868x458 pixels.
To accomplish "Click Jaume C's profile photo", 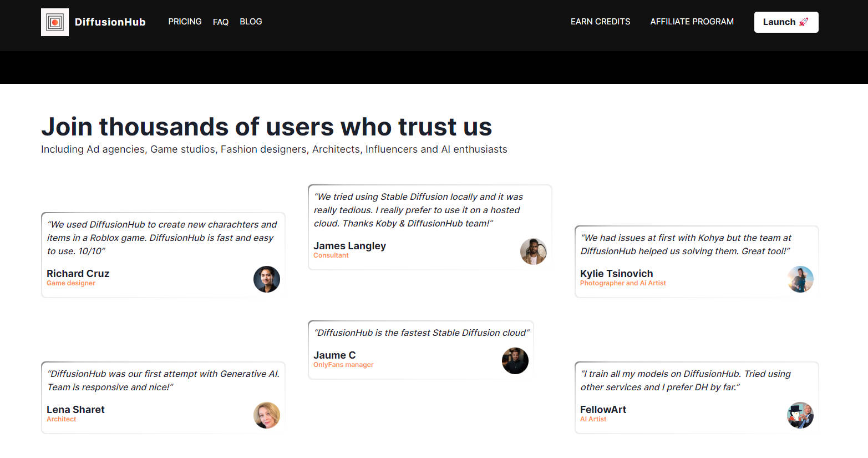I will pos(515,360).
